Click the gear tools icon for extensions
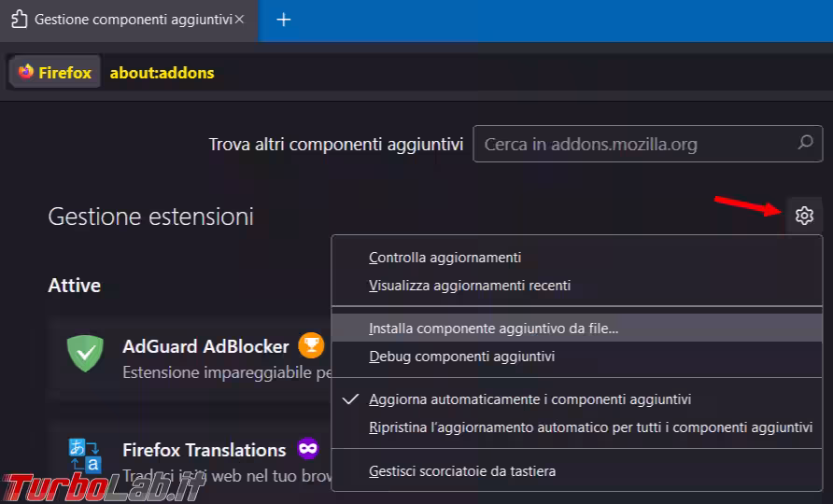Viewport: 833px width, 504px height. [804, 217]
